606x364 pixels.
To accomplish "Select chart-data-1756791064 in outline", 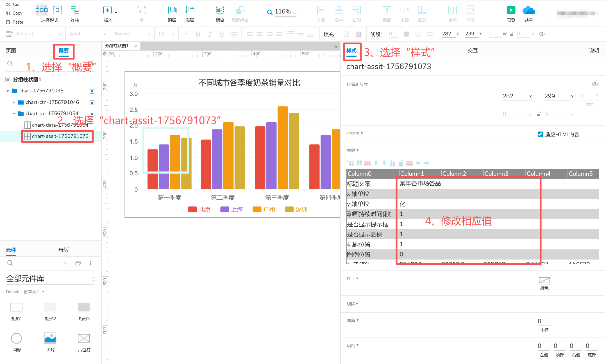I will 60,125.
